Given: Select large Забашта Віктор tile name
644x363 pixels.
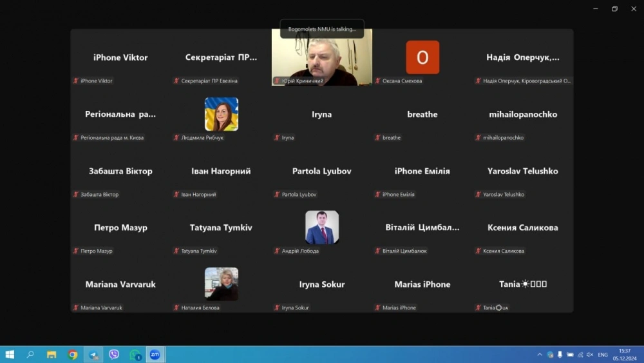Looking at the screenshot, I should point(120,171).
